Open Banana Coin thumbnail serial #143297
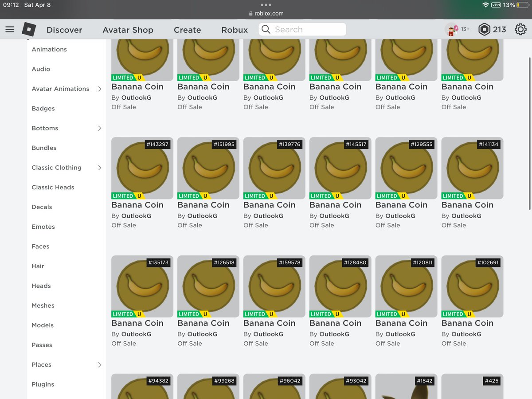532x399 pixels. click(x=142, y=168)
